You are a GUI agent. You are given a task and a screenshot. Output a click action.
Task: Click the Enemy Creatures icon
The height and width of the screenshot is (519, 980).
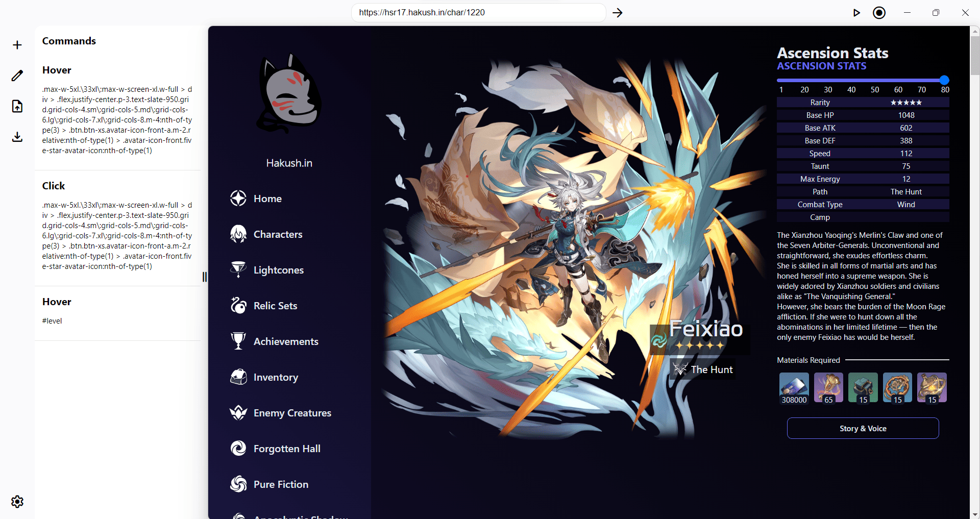[x=238, y=413]
